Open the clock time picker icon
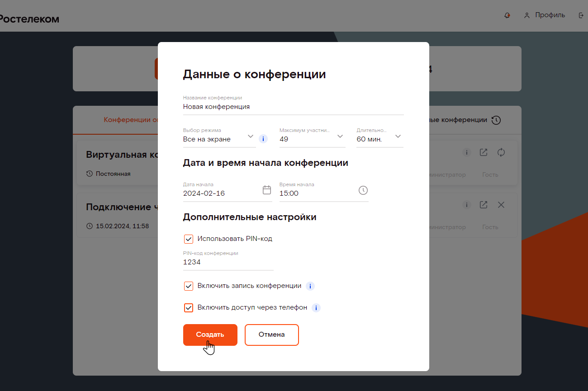588x391 pixels. (x=363, y=190)
